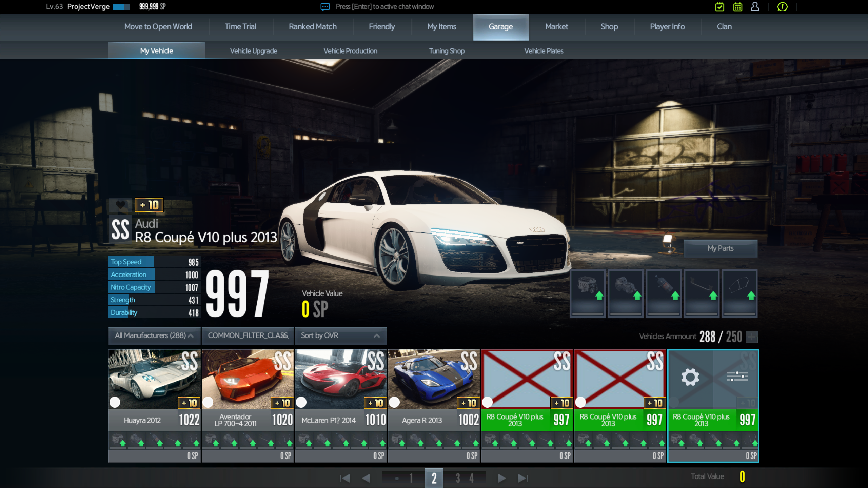This screenshot has height=488, width=868.
Task: Go to the previous vehicle page
Action: click(x=366, y=478)
